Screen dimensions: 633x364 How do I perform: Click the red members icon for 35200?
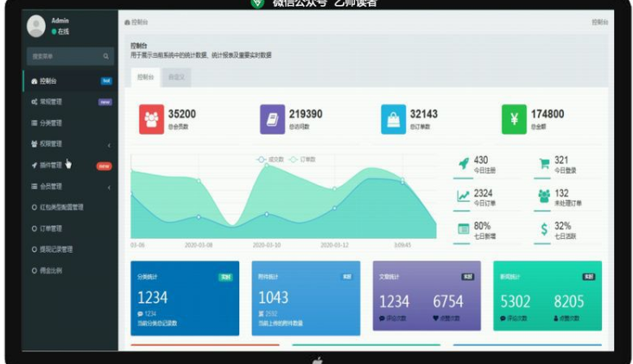pyautogui.click(x=151, y=119)
